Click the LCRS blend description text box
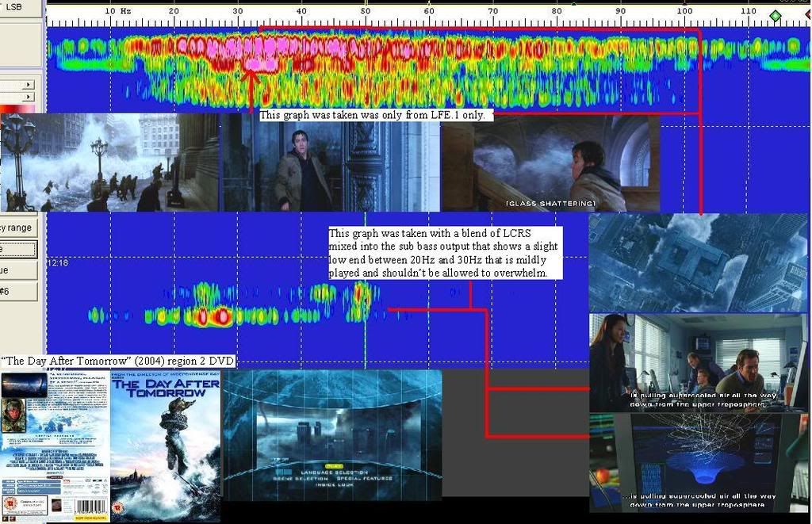The height and width of the screenshot is (524, 812). [446, 253]
